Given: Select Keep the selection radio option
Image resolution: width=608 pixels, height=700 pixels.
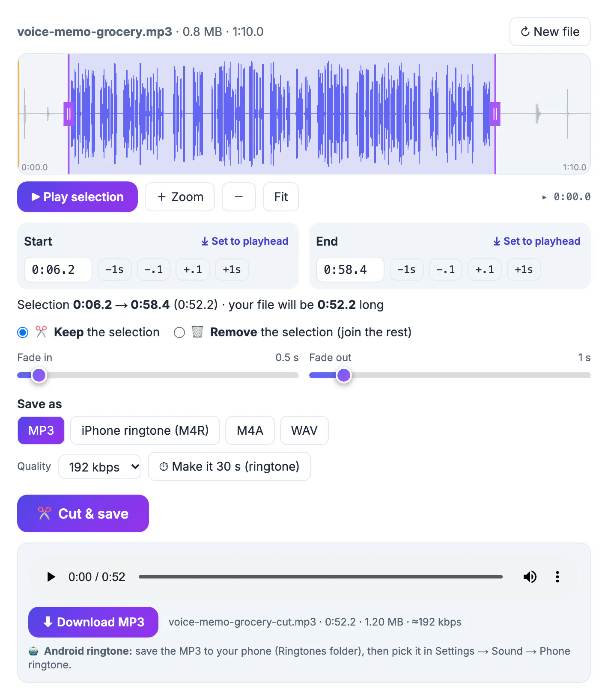Looking at the screenshot, I should click(x=23, y=332).
